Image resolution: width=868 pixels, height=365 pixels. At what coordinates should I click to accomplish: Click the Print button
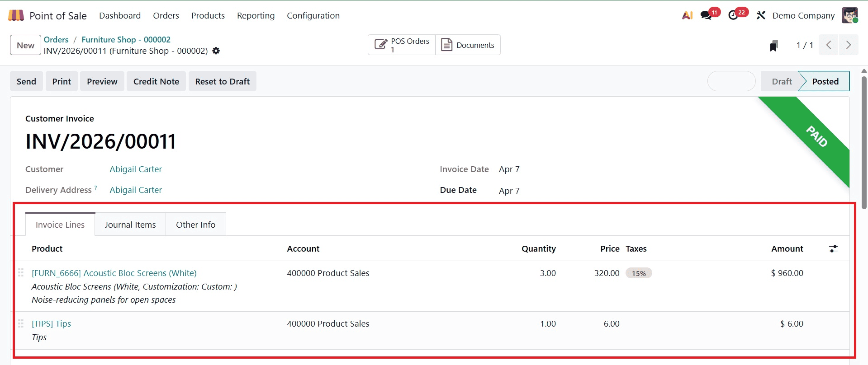point(62,81)
